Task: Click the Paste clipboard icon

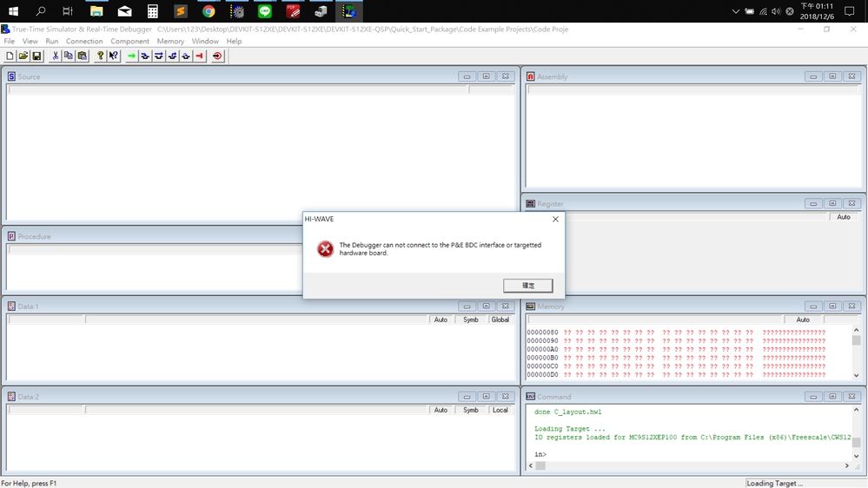Action: (x=83, y=56)
